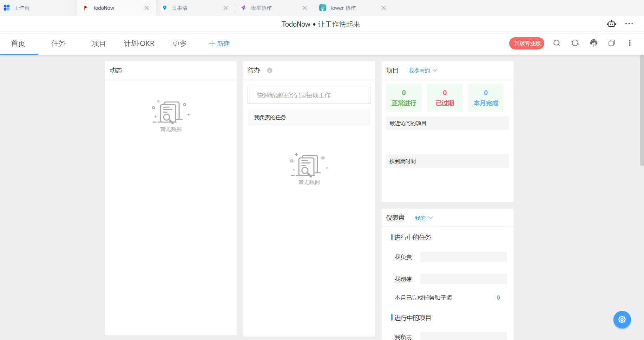Expand the 我参与的 project filter dropdown
This screenshot has width=644, height=340.
(x=423, y=71)
